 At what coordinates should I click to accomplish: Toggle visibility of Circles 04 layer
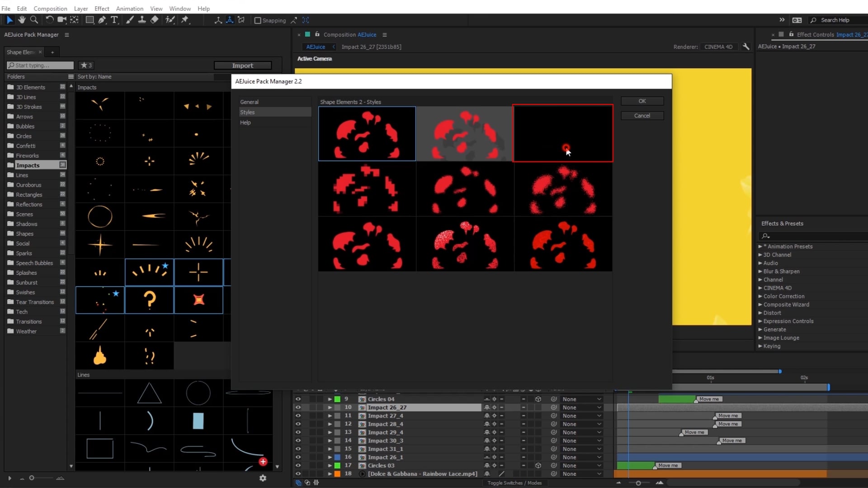point(297,399)
